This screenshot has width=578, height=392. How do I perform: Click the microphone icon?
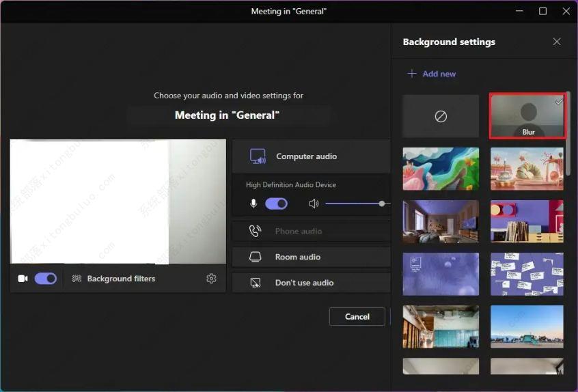(253, 204)
